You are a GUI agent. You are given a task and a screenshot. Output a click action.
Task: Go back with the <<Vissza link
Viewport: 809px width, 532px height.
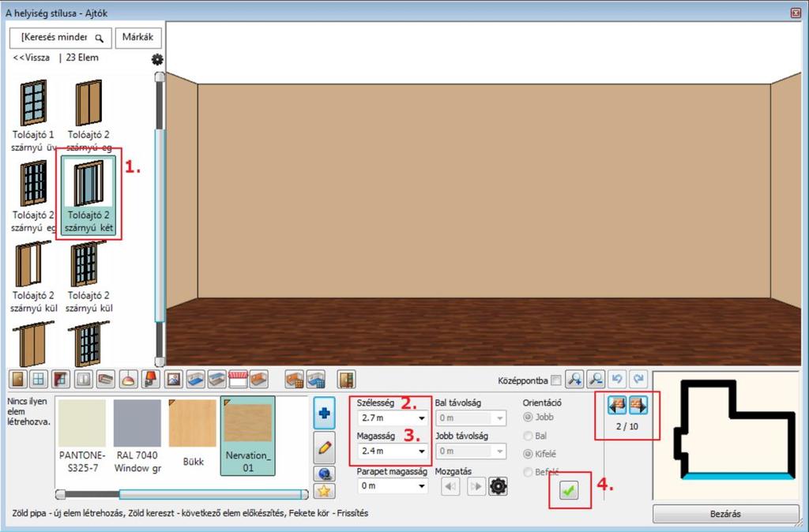32,58
